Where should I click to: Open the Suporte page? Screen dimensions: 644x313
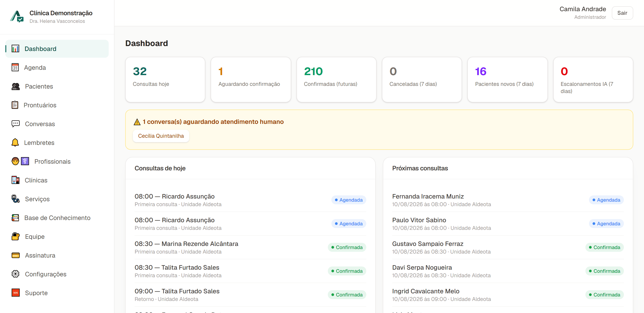[57, 293]
